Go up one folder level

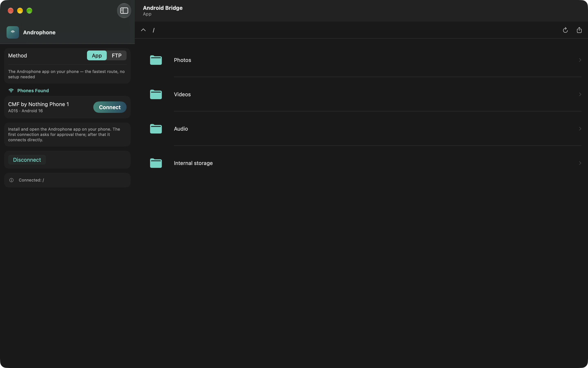point(143,30)
